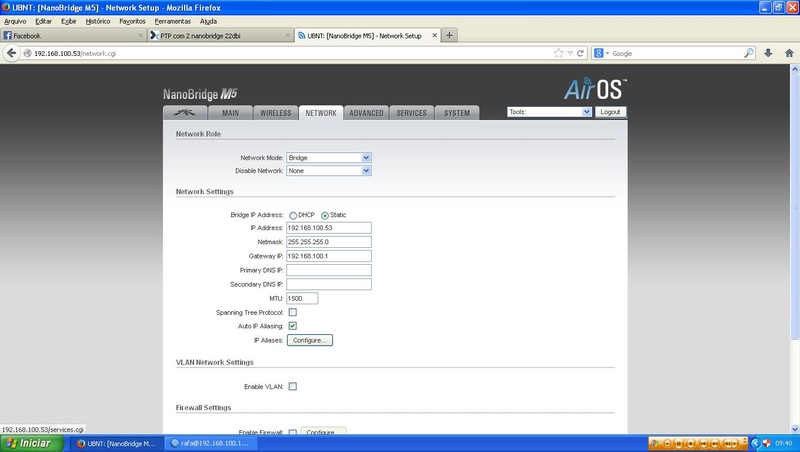Open the downloads arrow icon
This screenshot has width=800, height=452.
pyautogui.click(x=768, y=53)
